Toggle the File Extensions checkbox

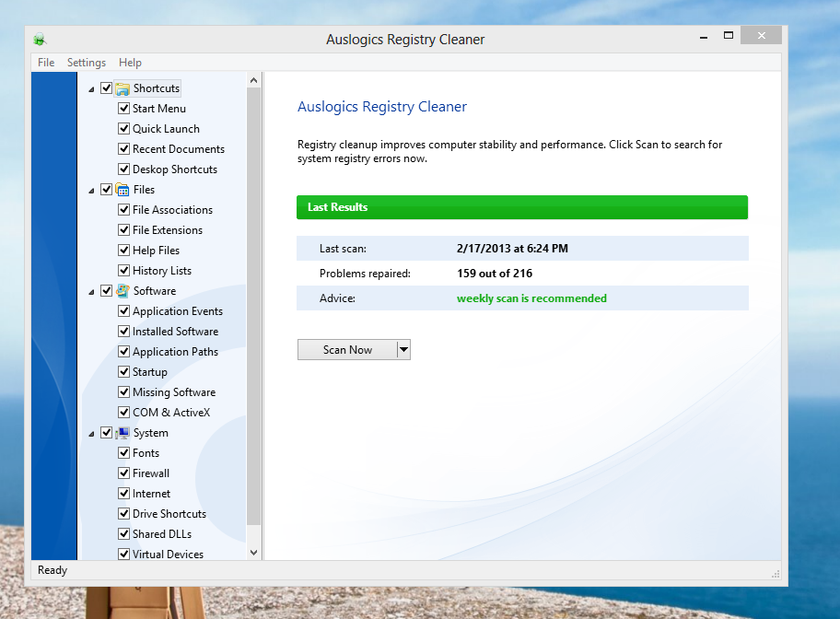[x=123, y=230]
